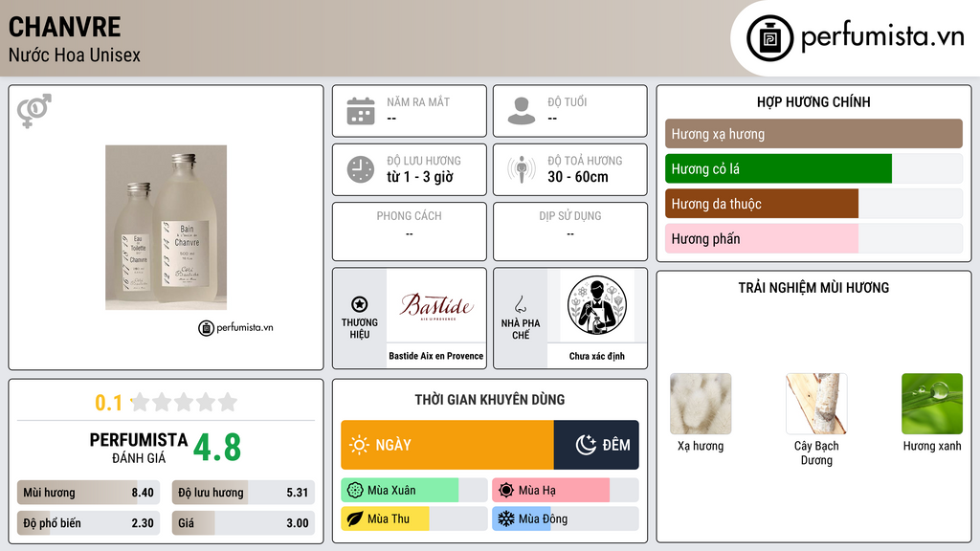Click the Mùi hương 8.40 rating bar
980x551 pixels.
tap(89, 493)
